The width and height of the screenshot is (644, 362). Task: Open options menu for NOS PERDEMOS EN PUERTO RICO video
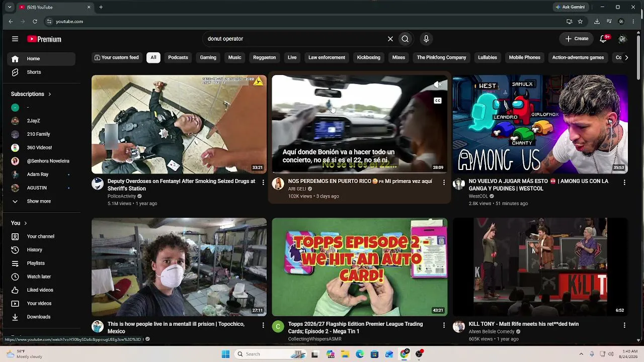pos(444,182)
